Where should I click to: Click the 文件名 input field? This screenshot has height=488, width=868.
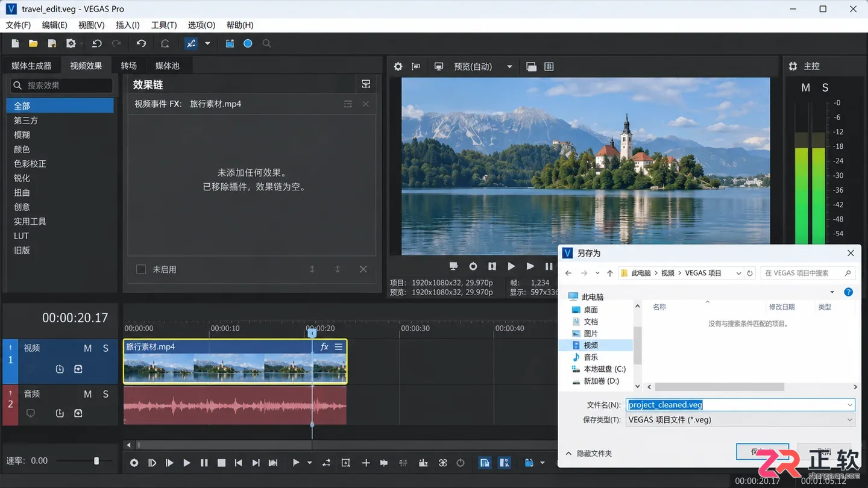[741, 405]
